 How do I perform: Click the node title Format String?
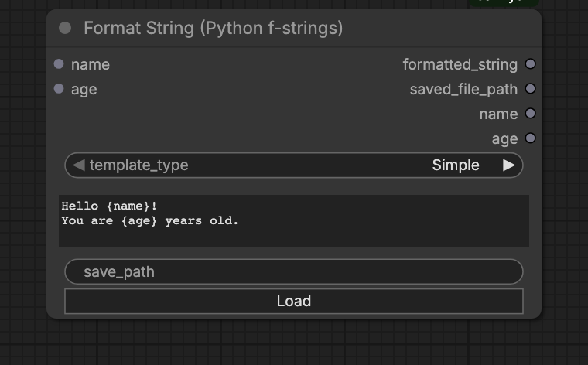pyautogui.click(x=214, y=29)
